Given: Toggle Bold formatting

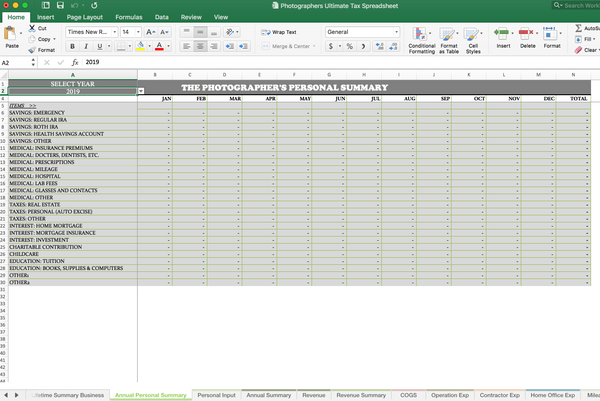Looking at the screenshot, I should (x=72, y=46).
